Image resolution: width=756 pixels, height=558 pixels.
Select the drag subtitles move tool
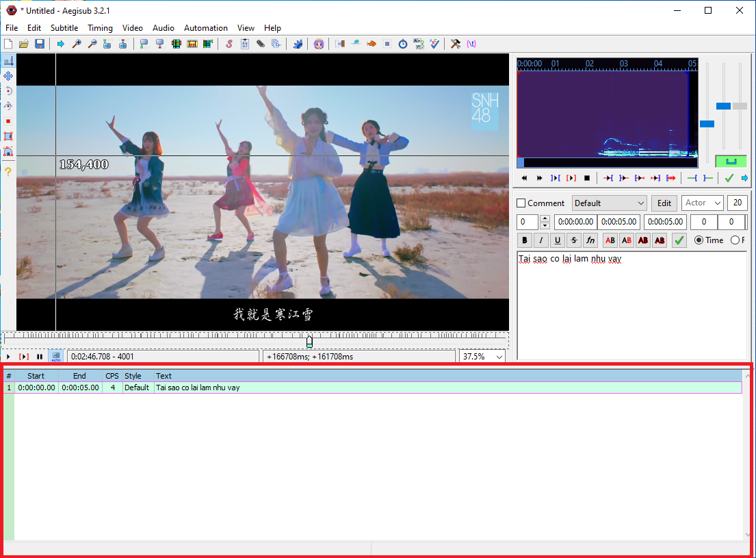click(8, 76)
